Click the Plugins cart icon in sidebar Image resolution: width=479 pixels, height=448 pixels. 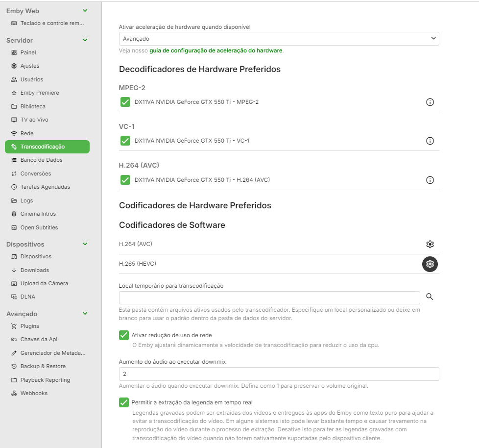tap(14, 326)
